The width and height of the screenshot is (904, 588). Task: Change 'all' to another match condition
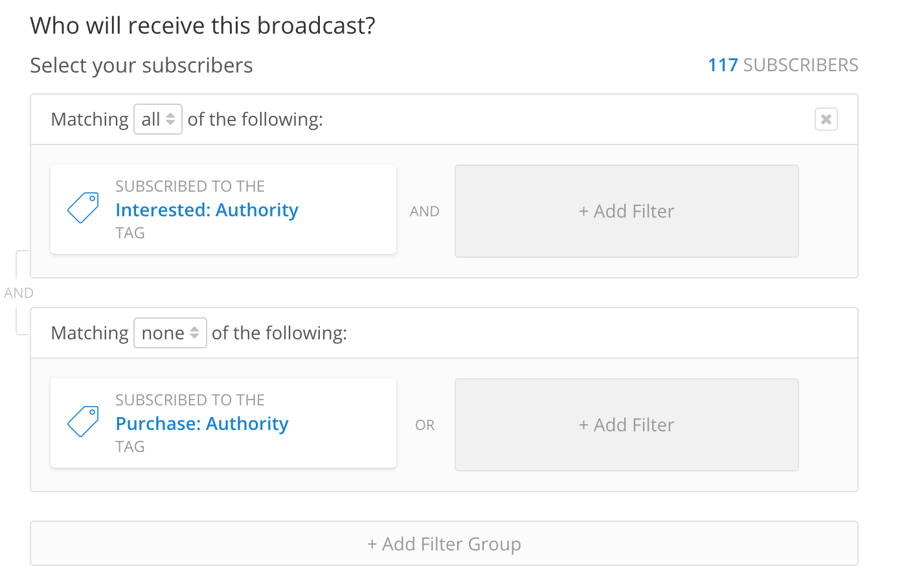[157, 119]
